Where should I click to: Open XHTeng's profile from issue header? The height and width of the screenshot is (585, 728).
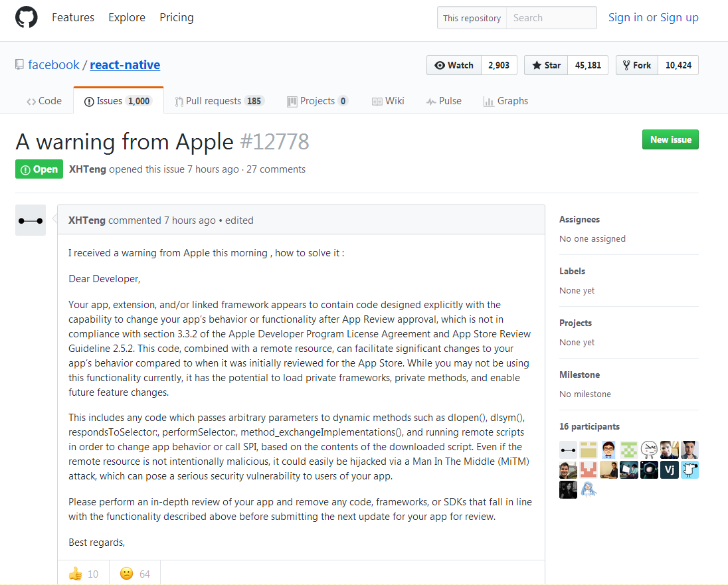pyautogui.click(x=87, y=169)
